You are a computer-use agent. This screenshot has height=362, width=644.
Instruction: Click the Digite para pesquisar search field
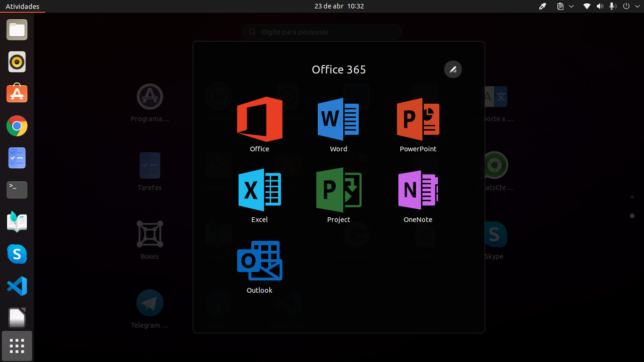click(x=322, y=32)
